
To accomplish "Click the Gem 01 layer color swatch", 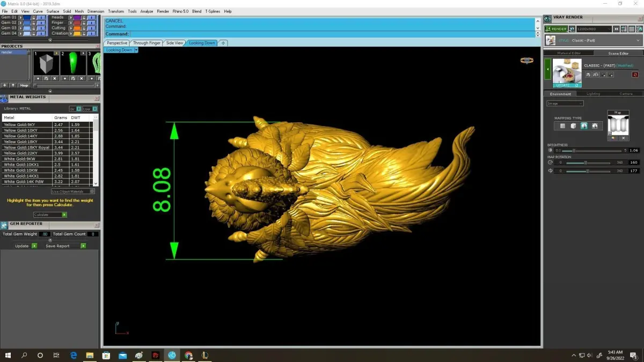I will pos(27,18).
